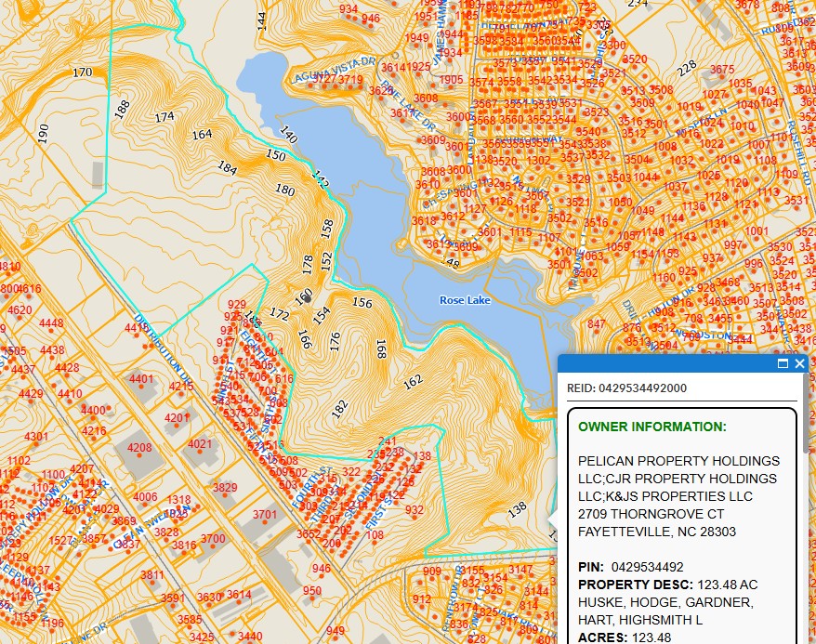816x644 pixels.
Task: Select parcel address 3829 on the map
Action: tap(225, 488)
